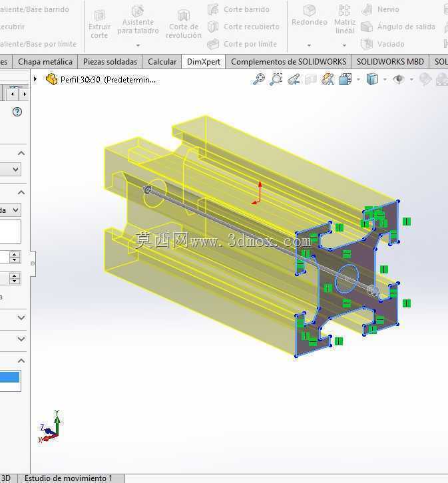Click the XYZ orientation triad in the viewport
Screen dimensions: 448x483
(x=51, y=427)
